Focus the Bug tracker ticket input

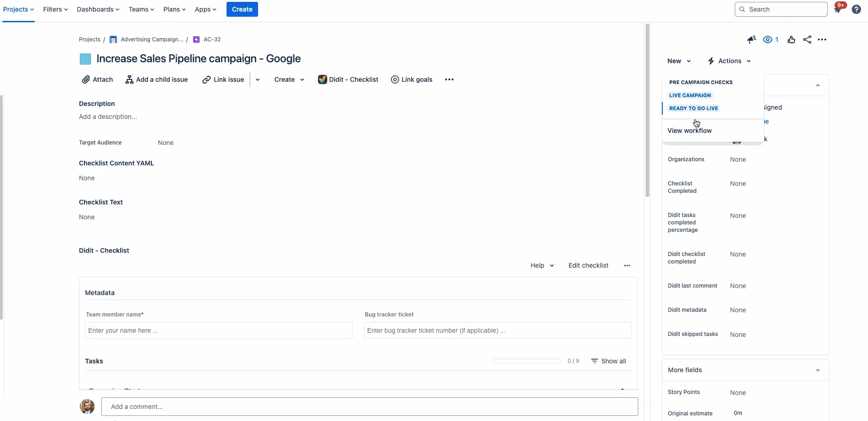coord(498,330)
